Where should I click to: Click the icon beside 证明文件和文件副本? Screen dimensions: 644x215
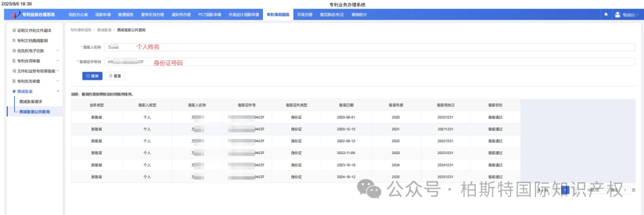[14, 30]
